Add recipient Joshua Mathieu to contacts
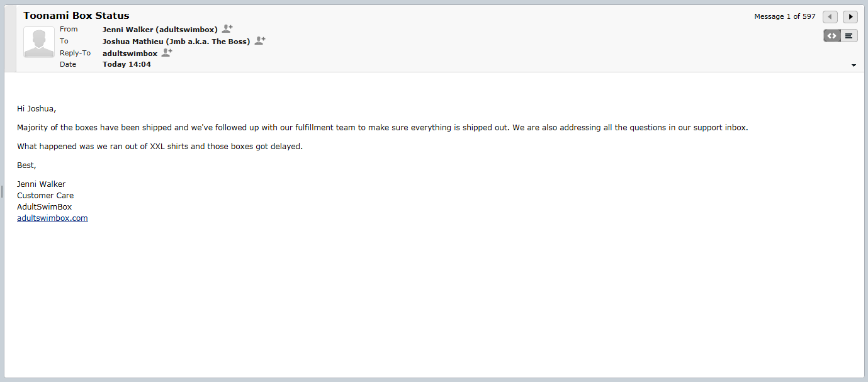This screenshot has height=382, width=868. pos(260,41)
